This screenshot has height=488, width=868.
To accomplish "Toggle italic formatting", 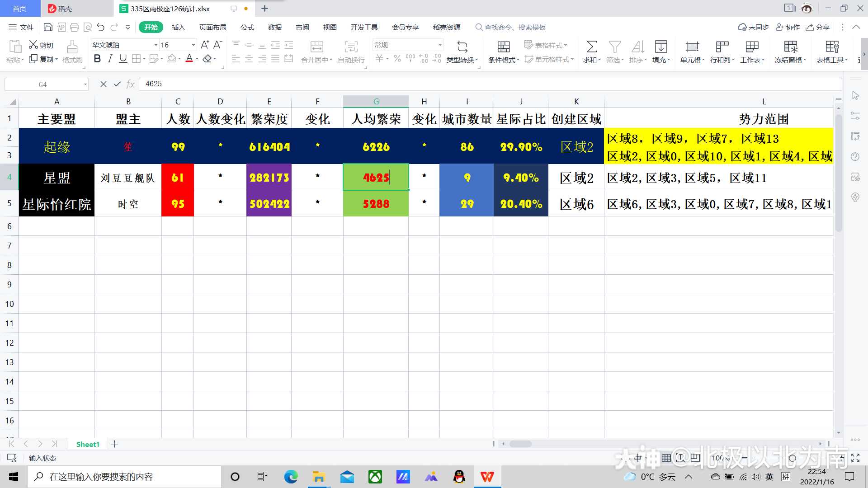I will 110,59.
